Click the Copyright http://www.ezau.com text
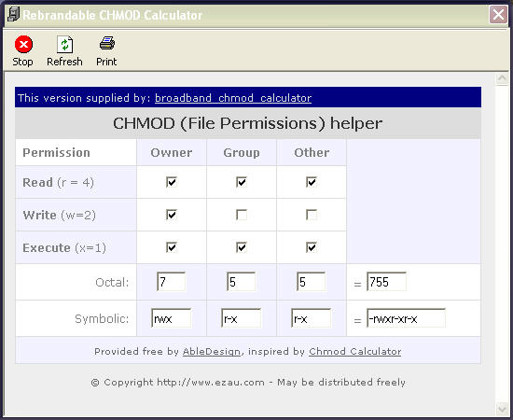This screenshot has width=513, height=420. (x=248, y=383)
